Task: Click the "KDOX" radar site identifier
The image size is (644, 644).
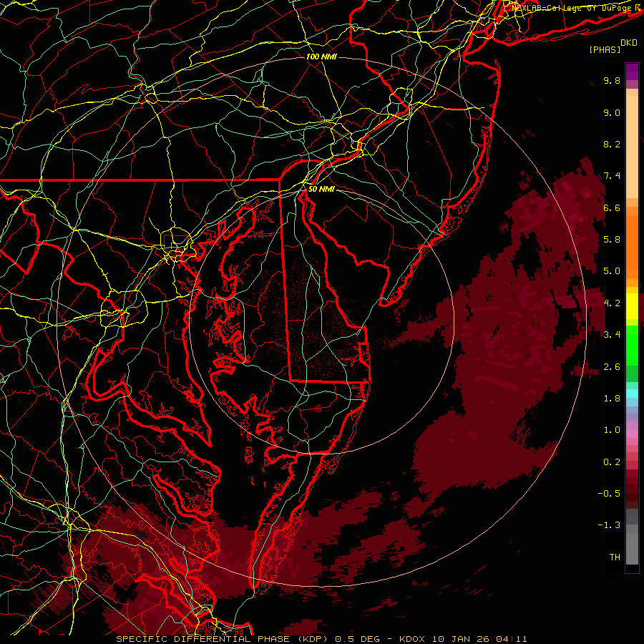Action: point(411,639)
